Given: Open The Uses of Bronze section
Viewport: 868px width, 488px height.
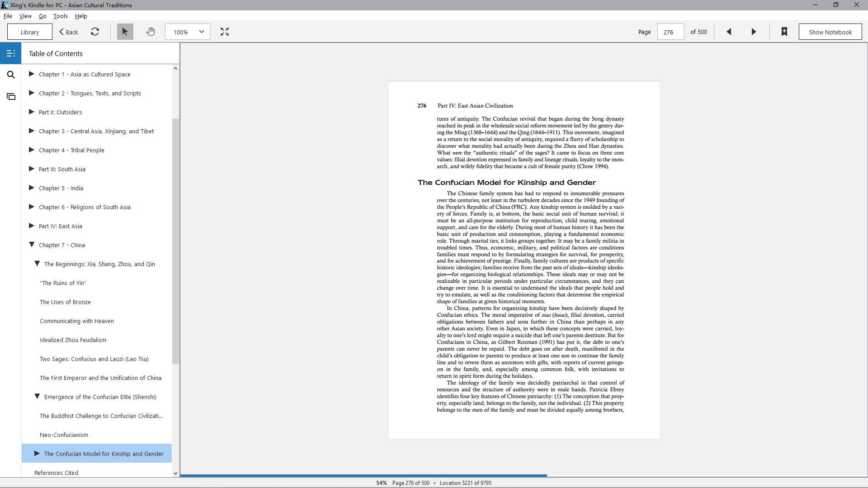Looking at the screenshot, I should 65,302.
